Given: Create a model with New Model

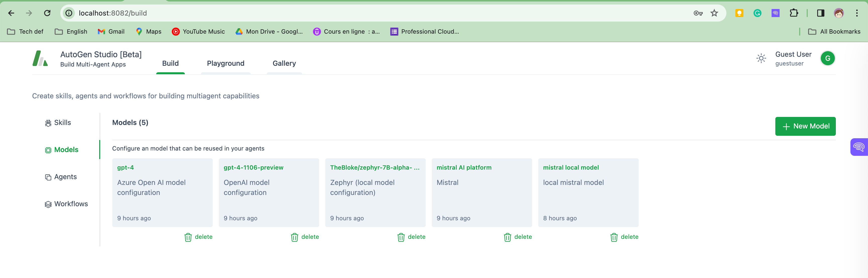Looking at the screenshot, I should click(x=805, y=126).
